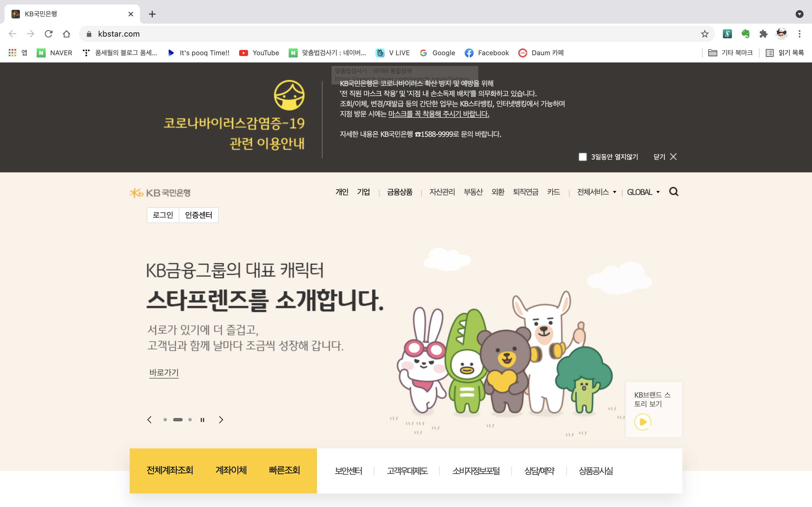Check the 3일동안 열지않기 checkbox
The height and width of the screenshot is (507, 812).
click(582, 157)
